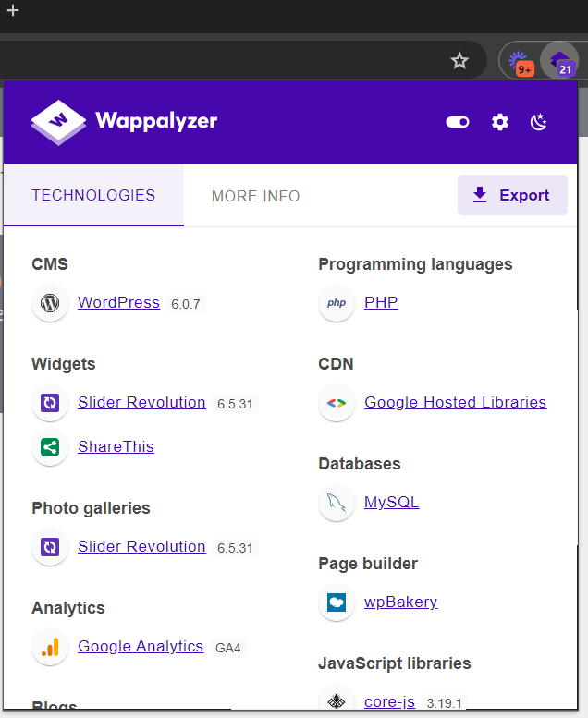Click the JavaScript libraries category heading
The width and height of the screenshot is (588, 718).
coord(395,663)
